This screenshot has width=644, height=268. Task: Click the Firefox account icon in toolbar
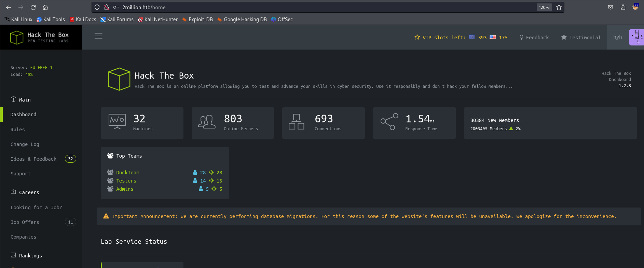[x=635, y=7]
